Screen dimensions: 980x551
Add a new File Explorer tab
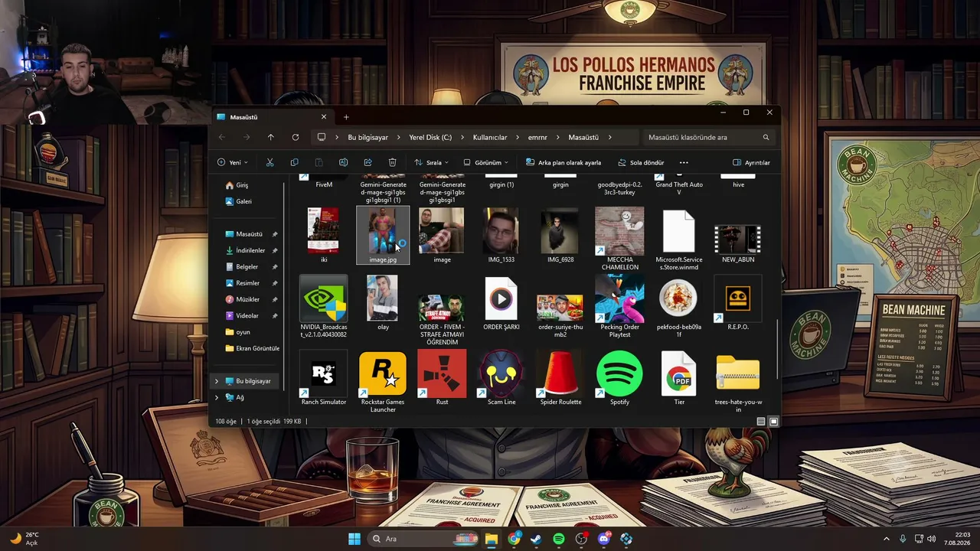[x=346, y=117]
